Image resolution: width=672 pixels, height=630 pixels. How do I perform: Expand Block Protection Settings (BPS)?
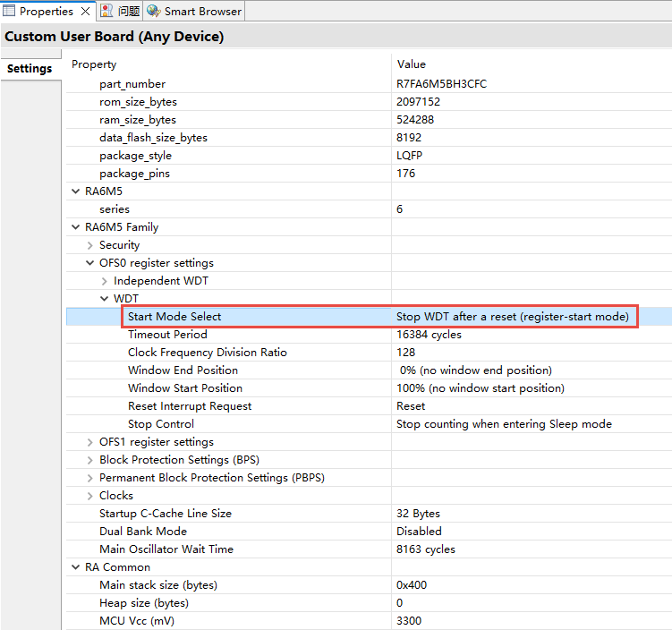pyautogui.click(x=90, y=460)
